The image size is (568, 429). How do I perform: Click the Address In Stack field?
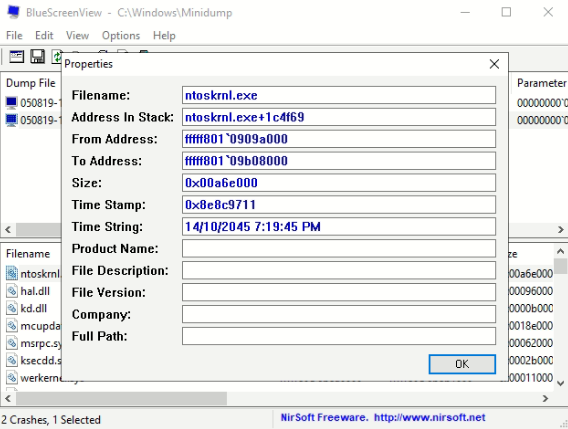coord(339,117)
